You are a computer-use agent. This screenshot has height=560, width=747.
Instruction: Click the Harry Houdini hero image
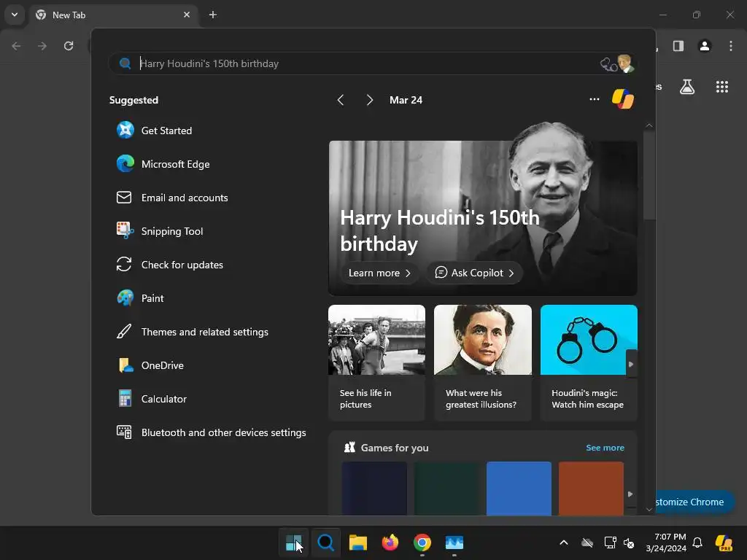tap(483, 209)
